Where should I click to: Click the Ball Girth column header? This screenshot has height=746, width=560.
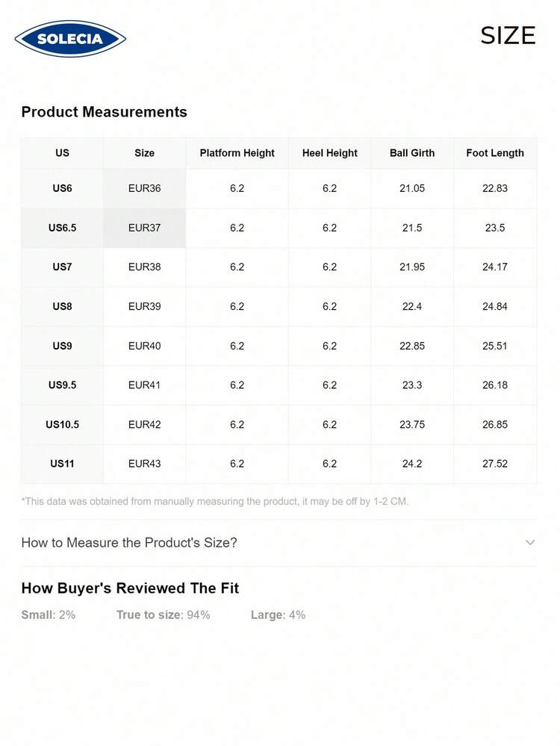412,153
